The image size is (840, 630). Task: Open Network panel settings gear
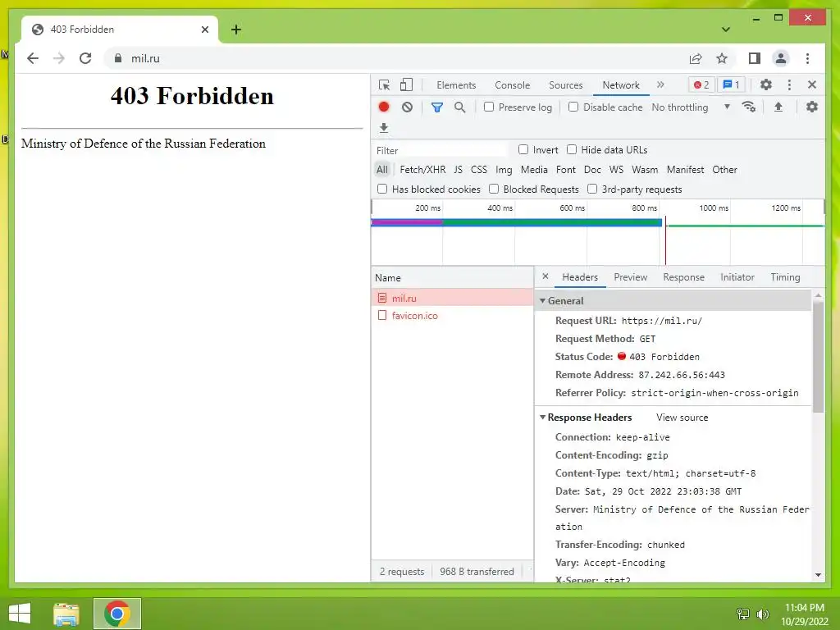(x=812, y=107)
